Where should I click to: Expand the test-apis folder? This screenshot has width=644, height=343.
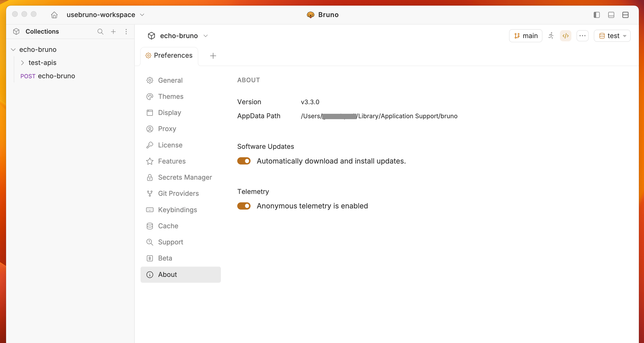pyautogui.click(x=22, y=63)
